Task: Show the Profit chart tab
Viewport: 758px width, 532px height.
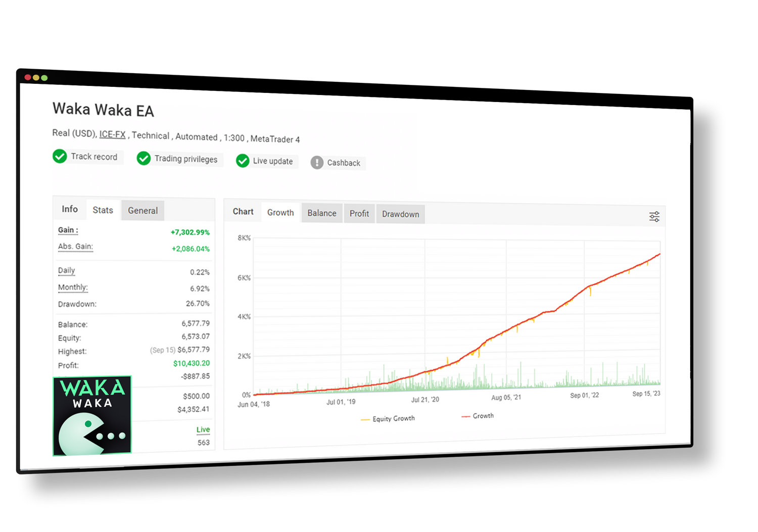Action: pos(359,214)
